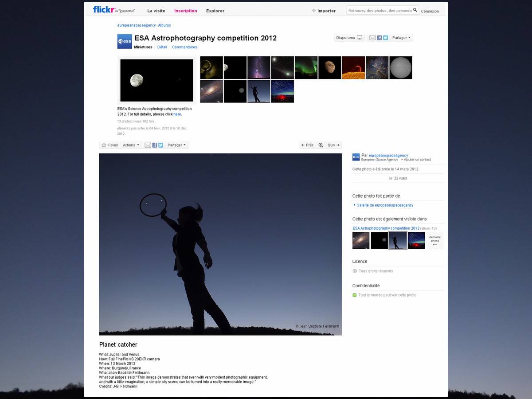
Task: Share photo on Facebook icon
Action: [x=155, y=145]
